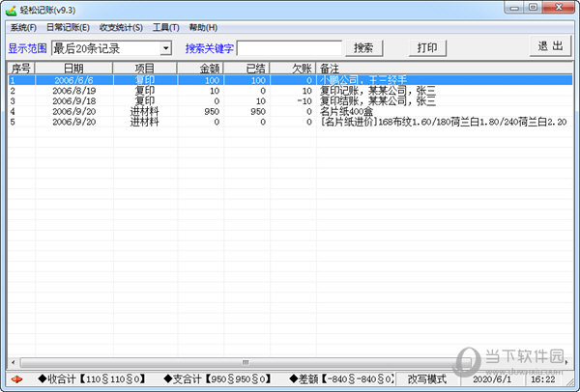580x392 pixels.
Task: Click the 打印 print button
Action: (x=426, y=47)
